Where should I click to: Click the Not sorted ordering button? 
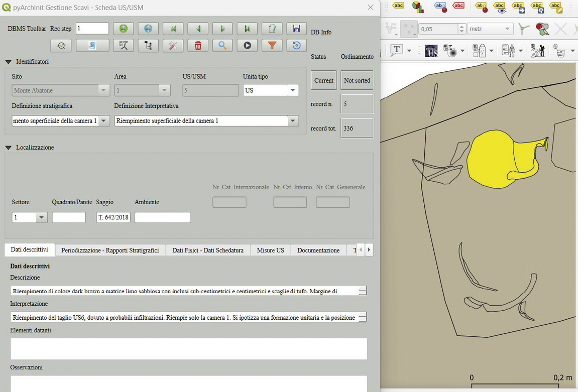click(x=357, y=80)
